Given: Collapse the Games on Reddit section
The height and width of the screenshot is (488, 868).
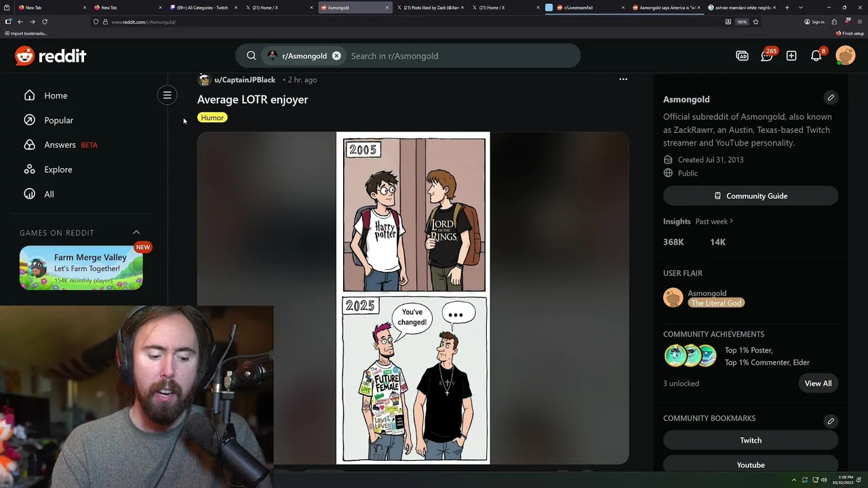Looking at the screenshot, I should (x=136, y=232).
